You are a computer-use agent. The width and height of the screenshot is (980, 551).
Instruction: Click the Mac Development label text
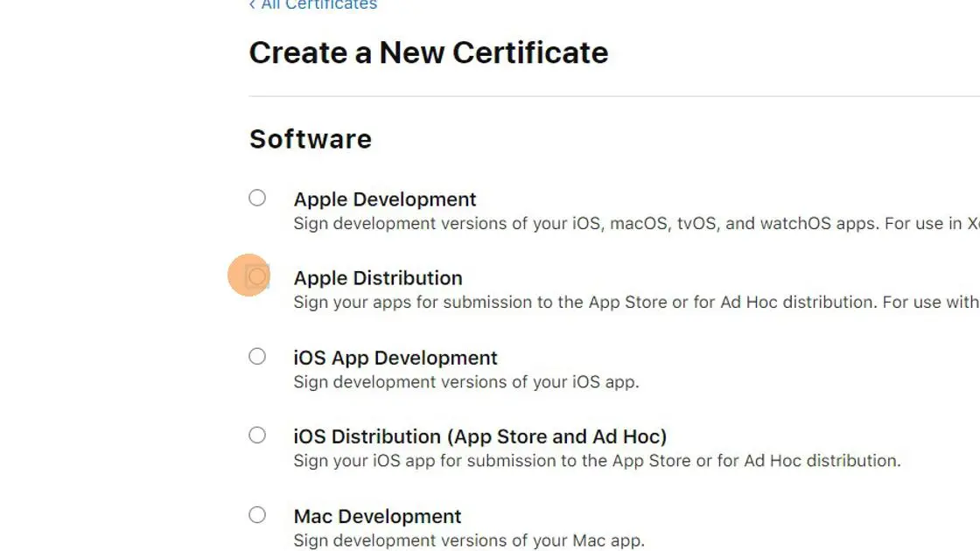[x=377, y=516]
